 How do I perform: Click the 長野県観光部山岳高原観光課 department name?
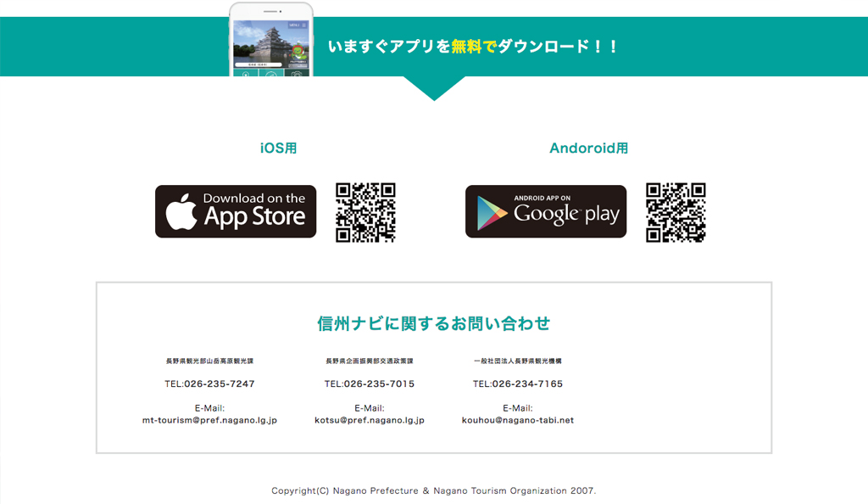point(209,361)
